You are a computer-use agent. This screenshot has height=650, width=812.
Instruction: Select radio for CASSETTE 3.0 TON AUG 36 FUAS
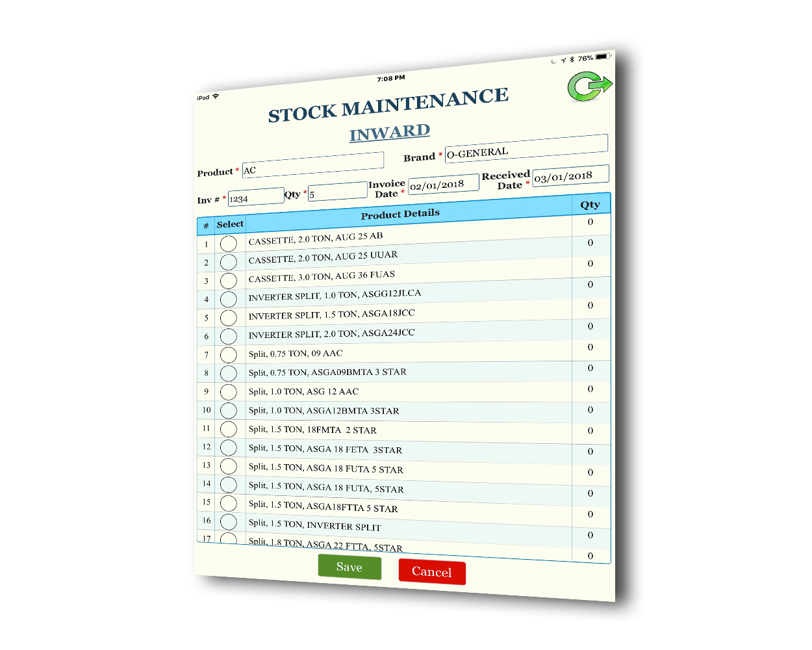(x=228, y=281)
